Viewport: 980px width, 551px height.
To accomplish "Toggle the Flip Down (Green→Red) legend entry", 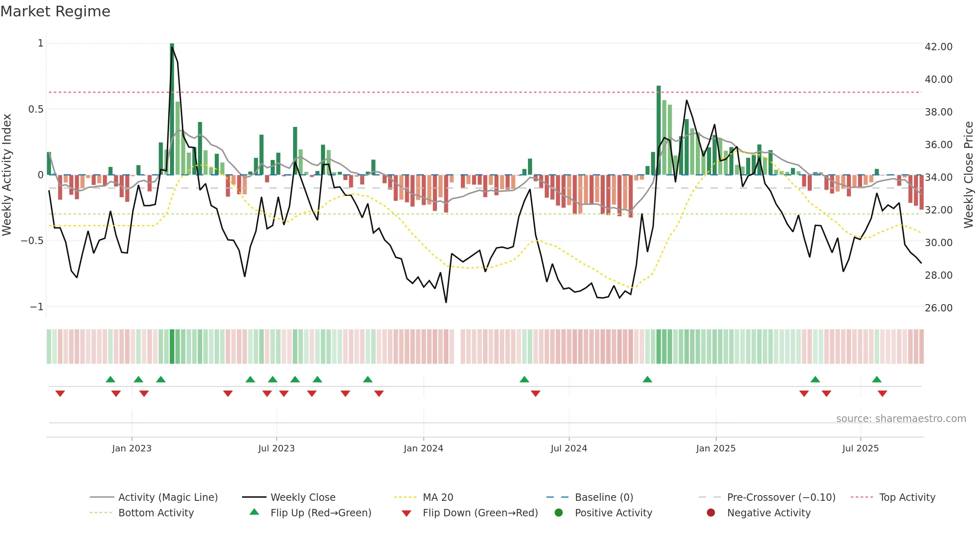I will (470, 513).
